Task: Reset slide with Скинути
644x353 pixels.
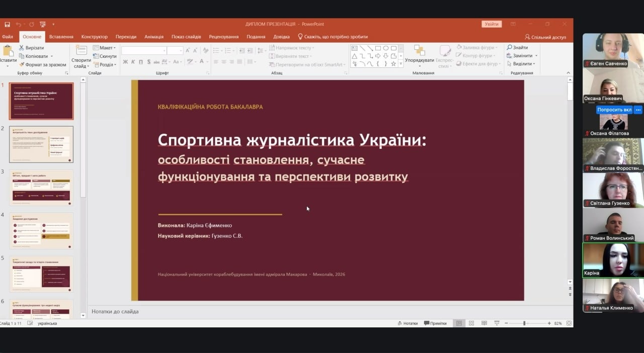Action: 105,56
